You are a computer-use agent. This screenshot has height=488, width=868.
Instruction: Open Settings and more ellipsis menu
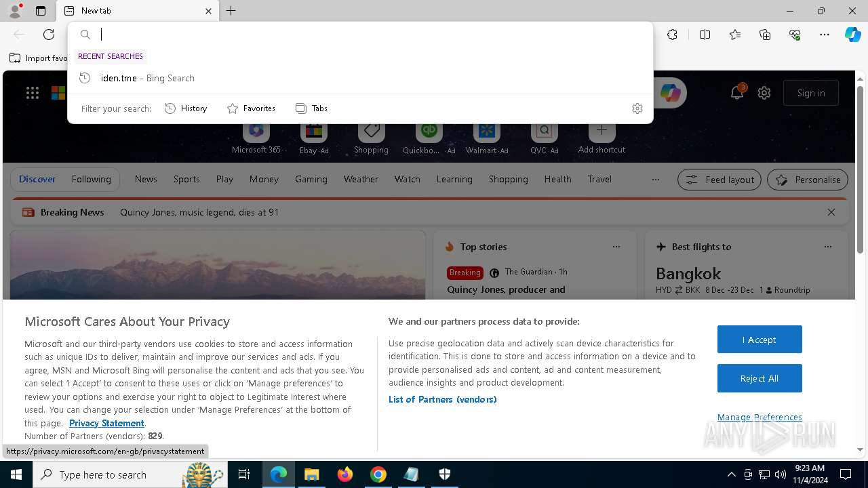(x=825, y=35)
